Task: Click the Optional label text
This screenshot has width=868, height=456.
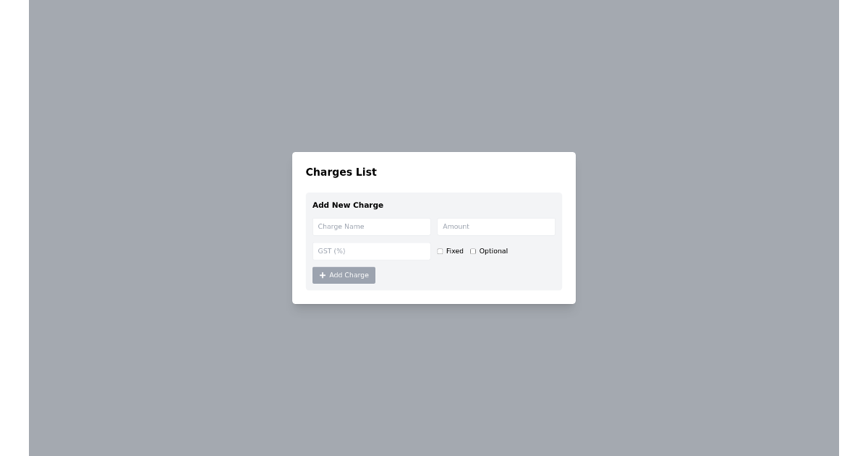Action: pos(493,251)
